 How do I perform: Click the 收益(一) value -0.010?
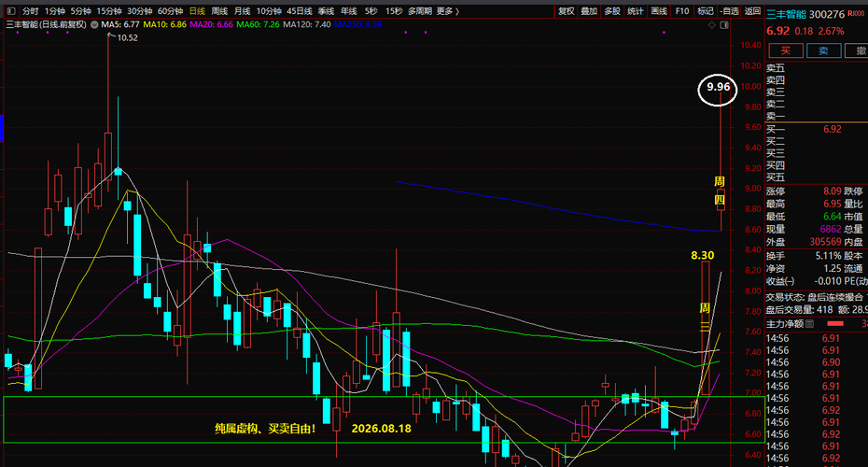827,281
